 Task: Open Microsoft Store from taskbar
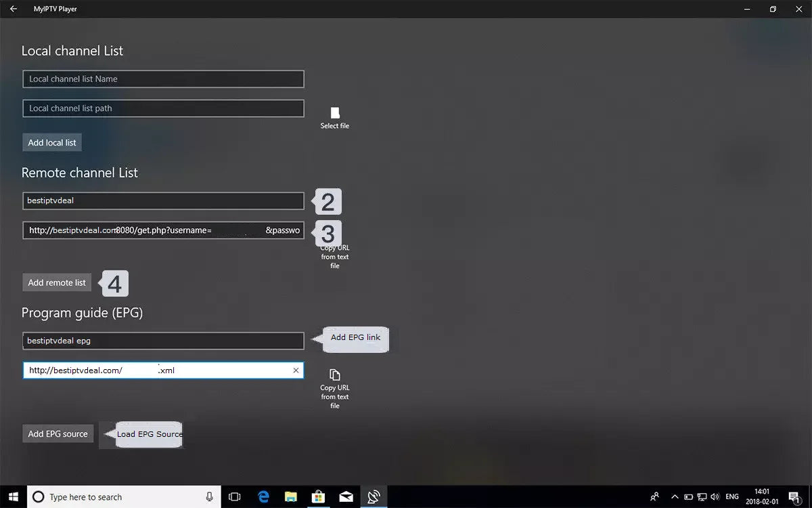[x=318, y=496]
